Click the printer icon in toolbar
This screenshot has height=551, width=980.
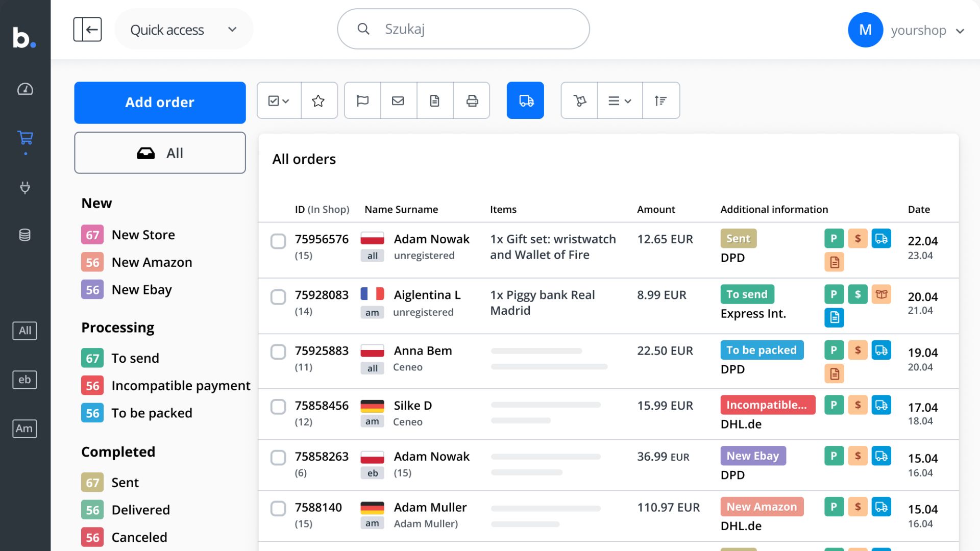click(x=472, y=101)
